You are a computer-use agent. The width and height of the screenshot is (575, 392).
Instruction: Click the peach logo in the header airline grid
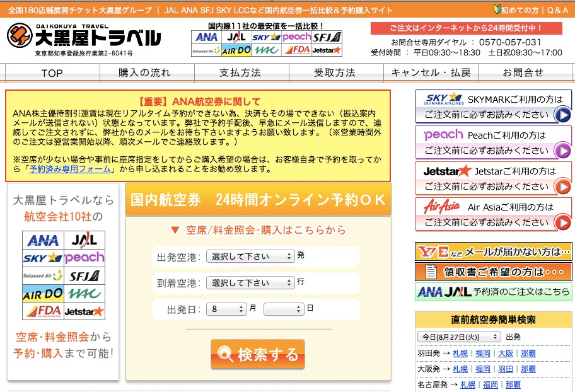click(x=296, y=37)
